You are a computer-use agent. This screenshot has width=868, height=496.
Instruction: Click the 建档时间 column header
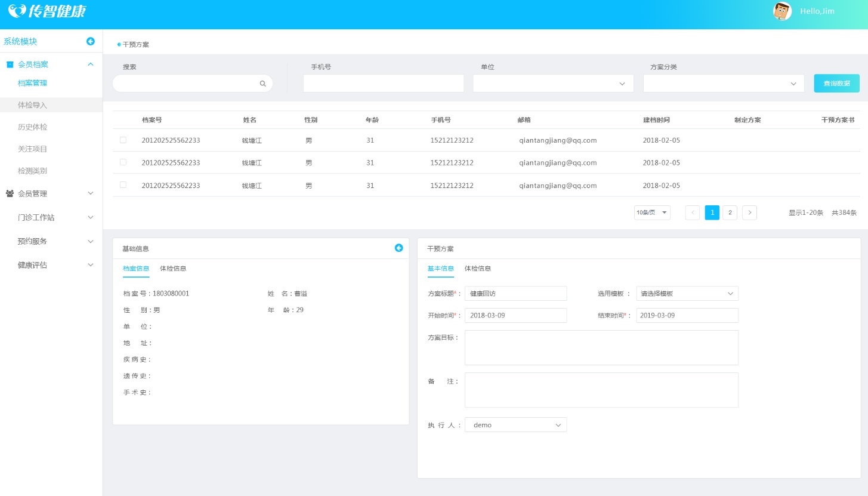[x=656, y=120]
